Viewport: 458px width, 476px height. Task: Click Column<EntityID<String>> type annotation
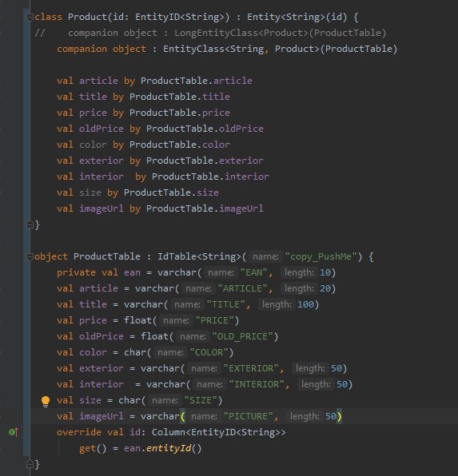pyautogui.click(x=218, y=432)
